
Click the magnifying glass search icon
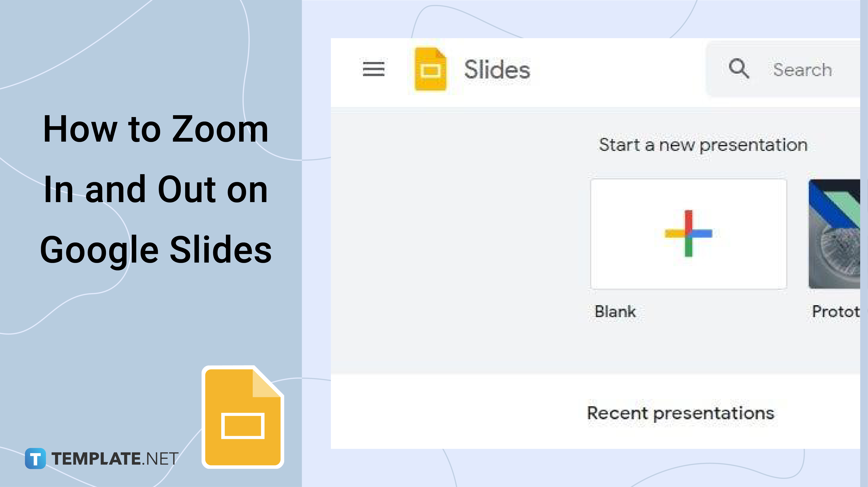739,69
